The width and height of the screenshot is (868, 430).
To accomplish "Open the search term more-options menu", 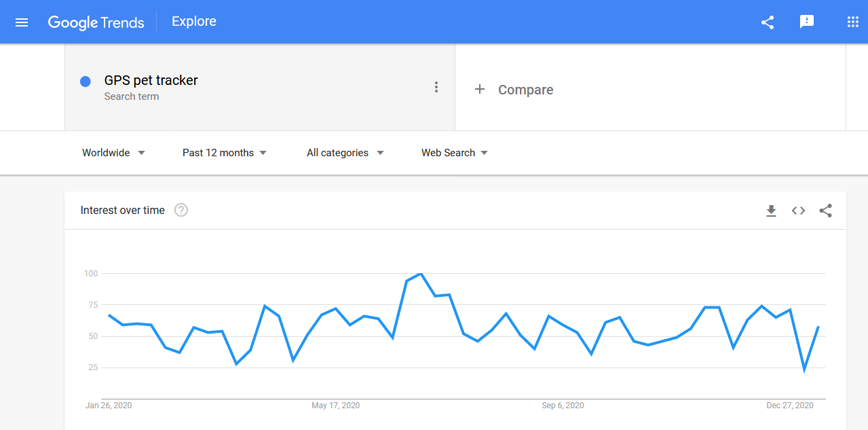I will [436, 87].
